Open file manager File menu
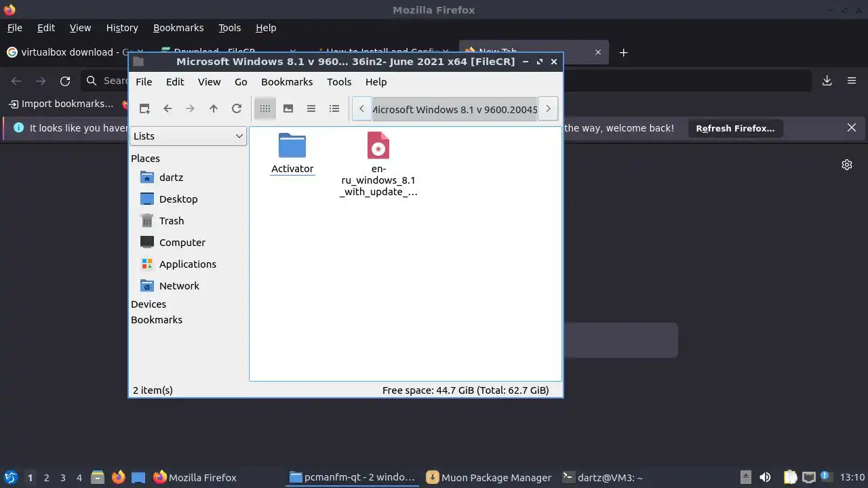The width and height of the screenshot is (868, 488). click(x=144, y=82)
